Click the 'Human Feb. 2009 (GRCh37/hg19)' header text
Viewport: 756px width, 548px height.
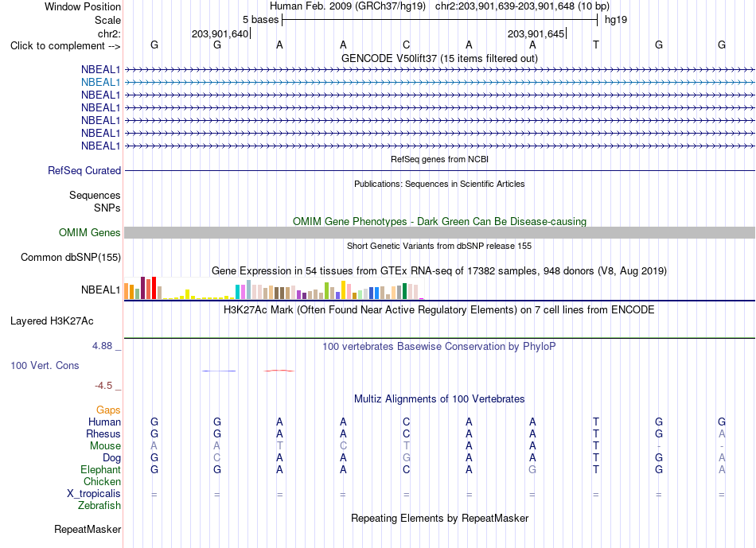coord(348,6)
